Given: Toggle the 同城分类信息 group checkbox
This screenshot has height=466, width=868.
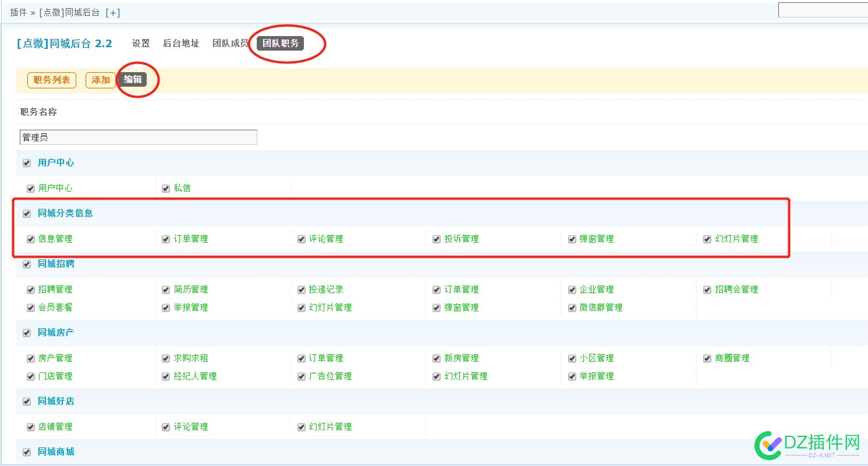Looking at the screenshot, I should [27, 214].
